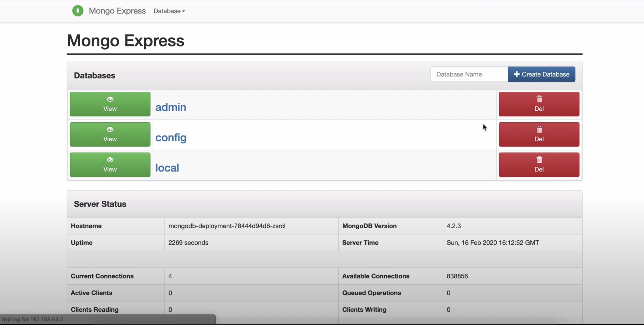This screenshot has width=644, height=325.
Task: Click the hostname value mongodb-deployment-78444d94d6-zsrcl
Action: (x=227, y=226)
